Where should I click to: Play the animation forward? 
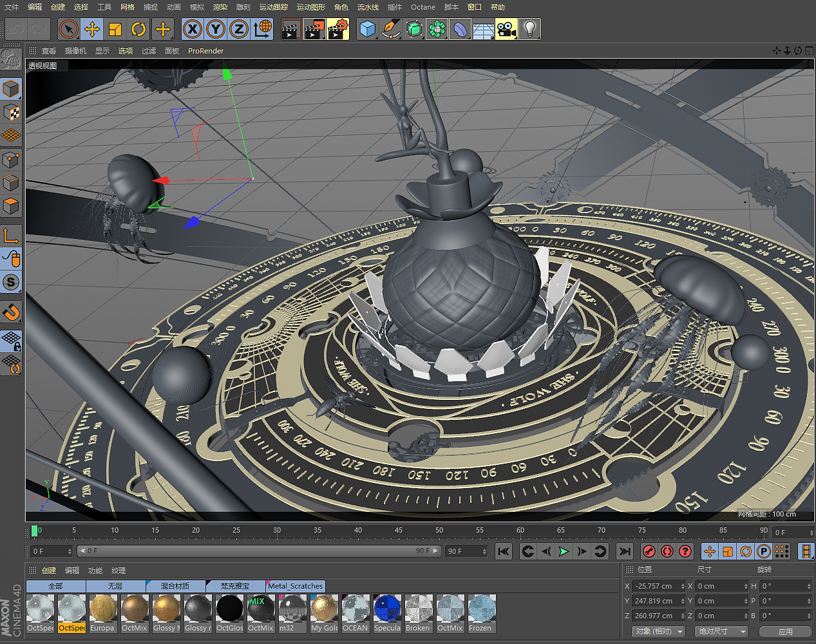click(564, 551)
